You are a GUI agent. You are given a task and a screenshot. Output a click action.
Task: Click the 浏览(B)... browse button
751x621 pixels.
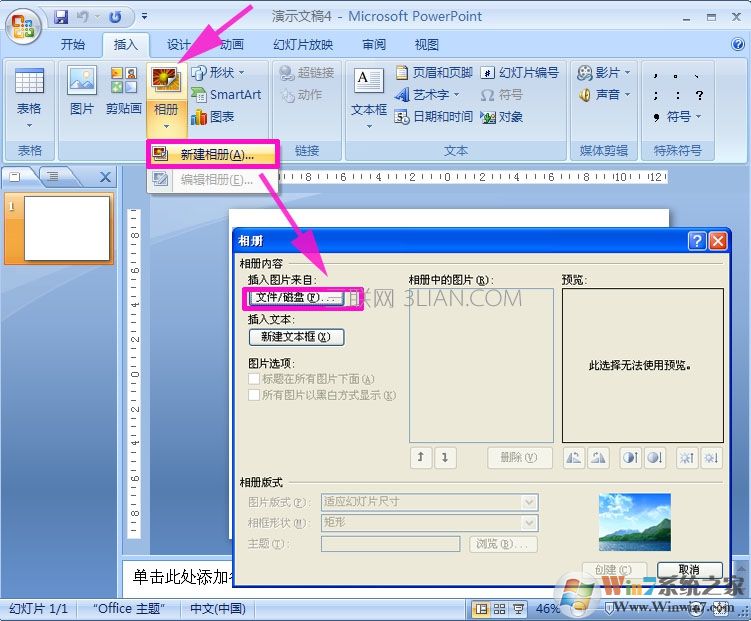[x=503, y=544]
